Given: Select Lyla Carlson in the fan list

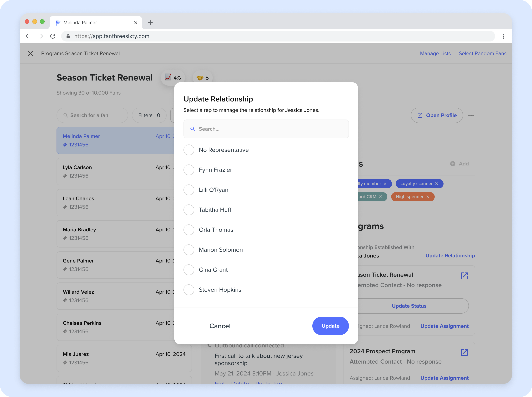Looking at the screenshot, I should click(115, 172).
